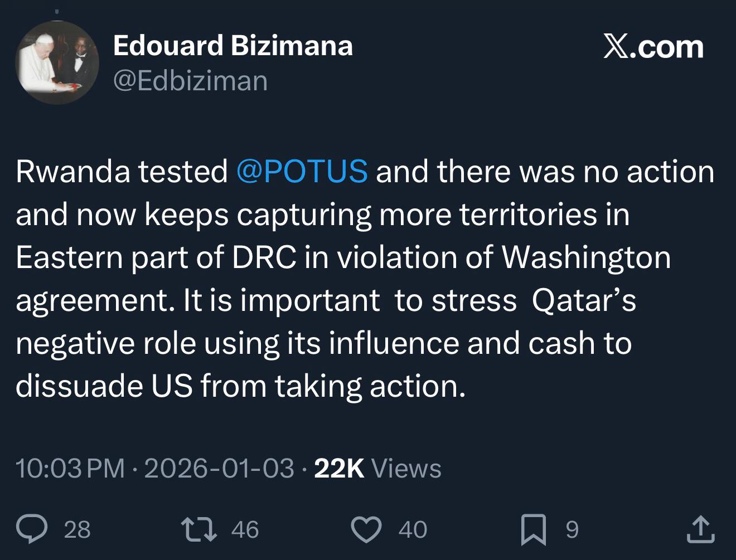Click the @Edbiziman handle
This screenshot has width=736, height=560.
[x=190, y=81]
